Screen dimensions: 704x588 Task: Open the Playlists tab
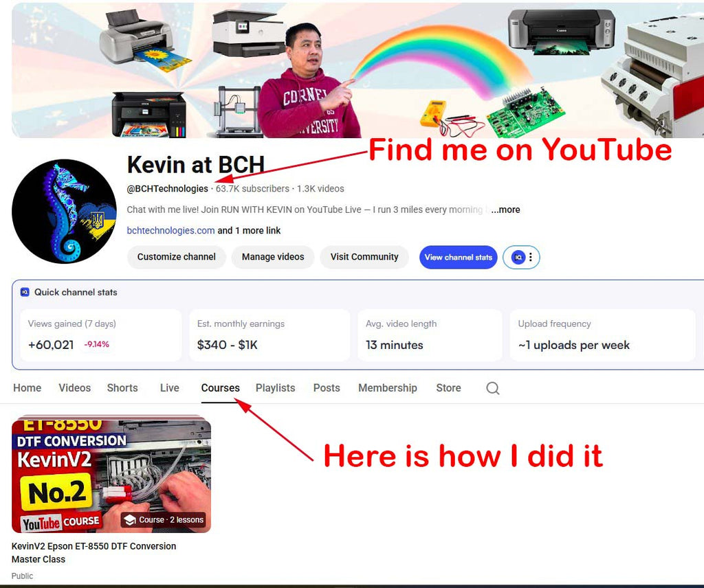tap(275, 388)
